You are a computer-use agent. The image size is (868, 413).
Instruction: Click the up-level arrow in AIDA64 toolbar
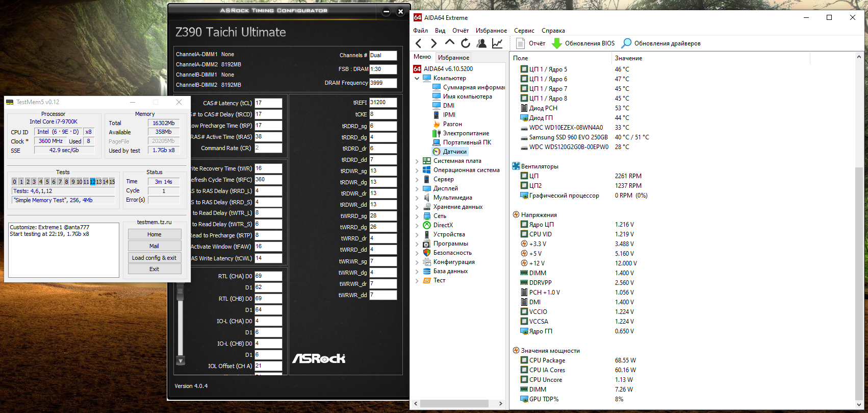click(449, 43)
